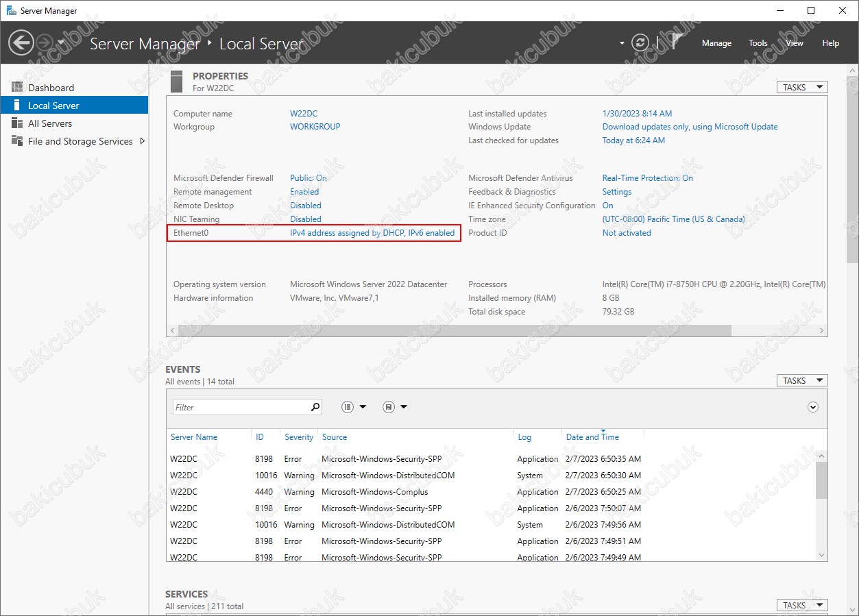Image resolution: width=859 pixels, height=616 pixels.
Task: Click properties scrollbar left arrow
Action: coord(172,331)
